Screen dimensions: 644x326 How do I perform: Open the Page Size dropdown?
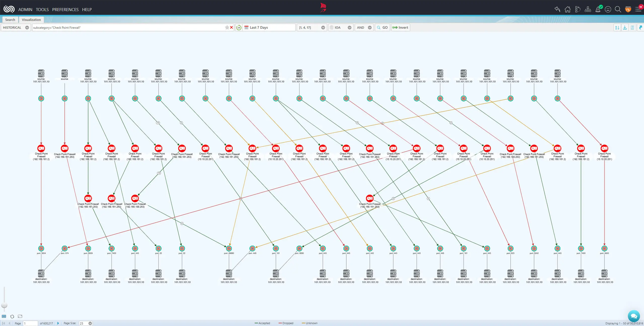tap(90, 323)
